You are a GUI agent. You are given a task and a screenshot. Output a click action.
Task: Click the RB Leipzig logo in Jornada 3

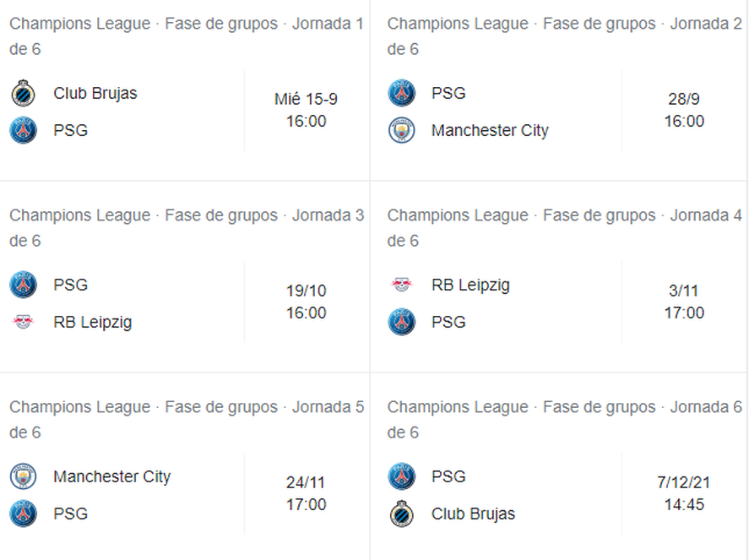coord(24,322)
